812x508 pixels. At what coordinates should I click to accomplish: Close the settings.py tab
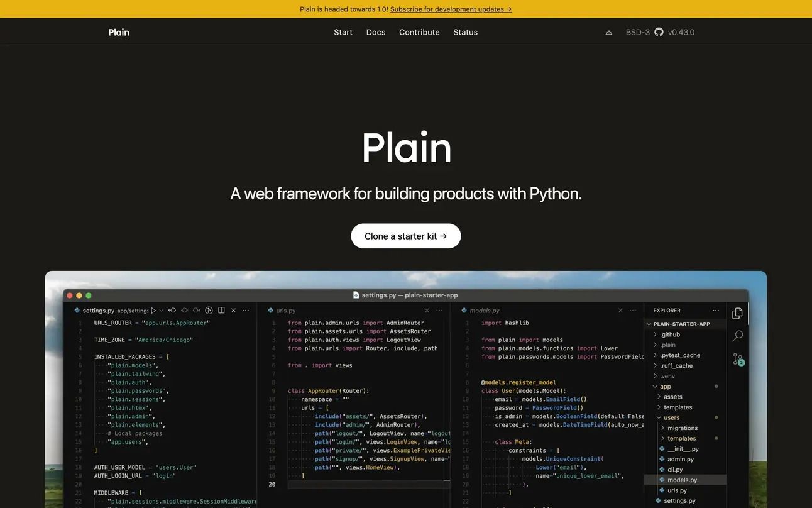[233, 311]
